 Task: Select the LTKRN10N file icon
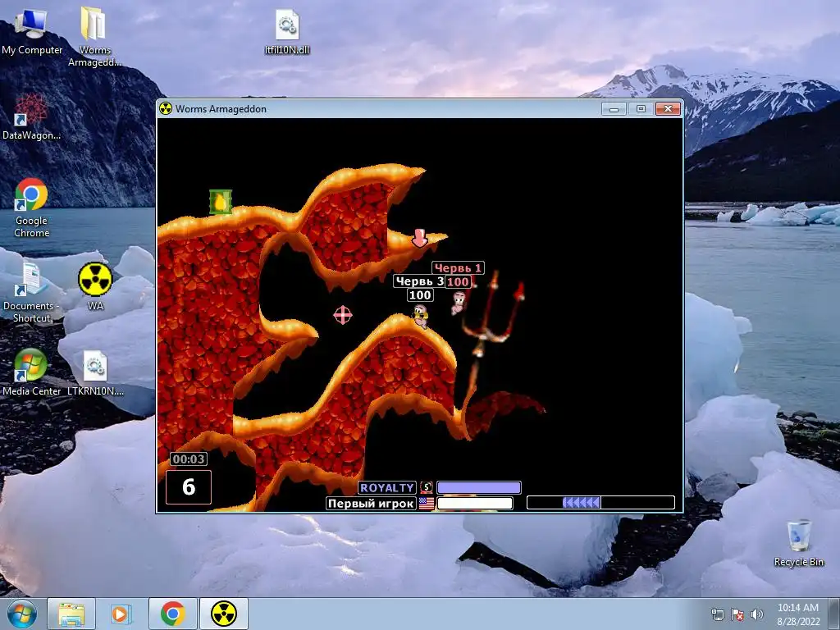tap(95, 373)
